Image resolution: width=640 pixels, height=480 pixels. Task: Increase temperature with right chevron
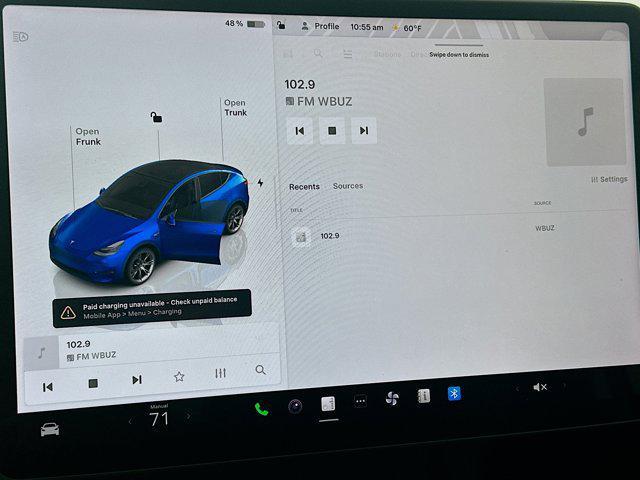[188, 416]
